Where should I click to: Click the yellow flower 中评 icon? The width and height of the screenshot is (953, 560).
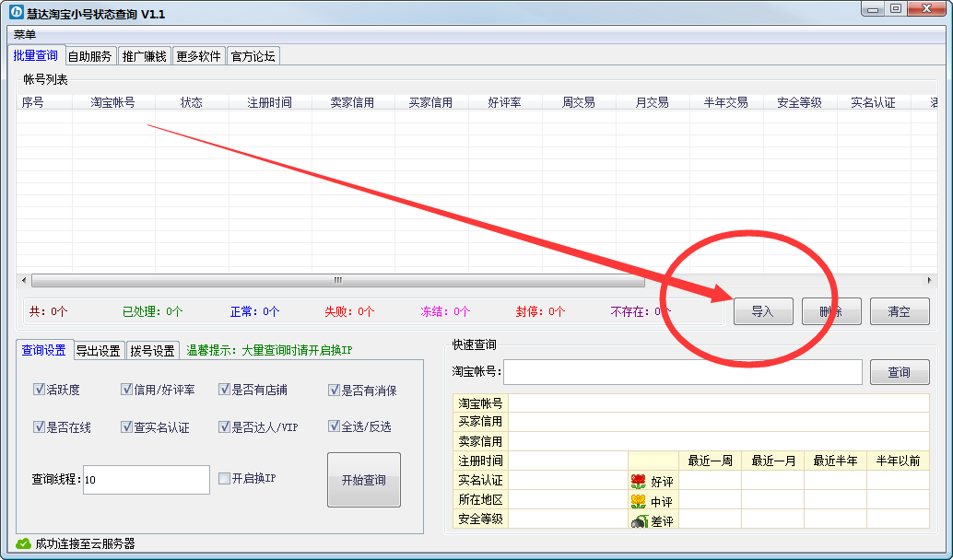point(638,501)
